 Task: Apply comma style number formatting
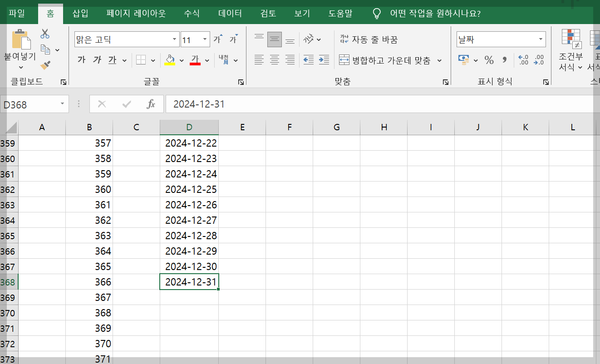pyautogui.click(x=505, y=60)
